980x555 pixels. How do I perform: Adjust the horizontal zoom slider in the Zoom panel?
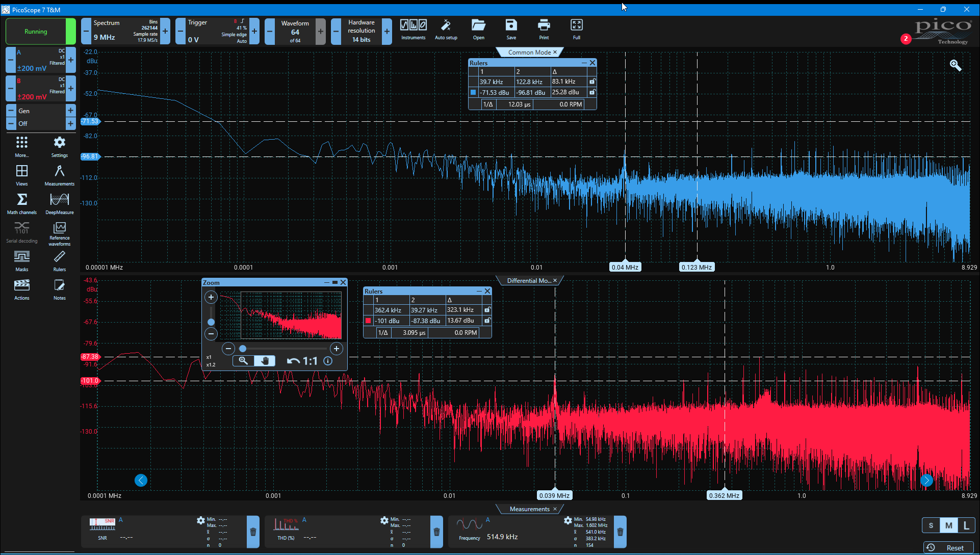(x=243, y=349)
